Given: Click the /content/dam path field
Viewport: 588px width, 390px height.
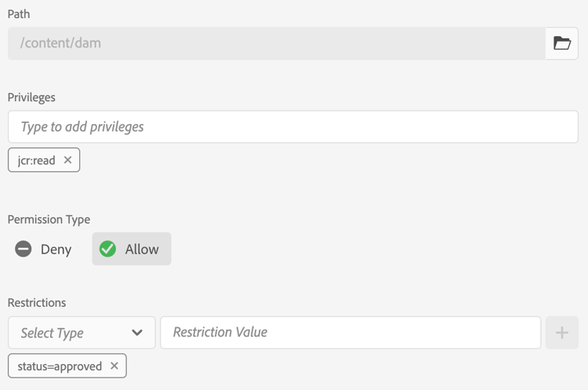Looking at the screenshot, I should tap(277, 43).
